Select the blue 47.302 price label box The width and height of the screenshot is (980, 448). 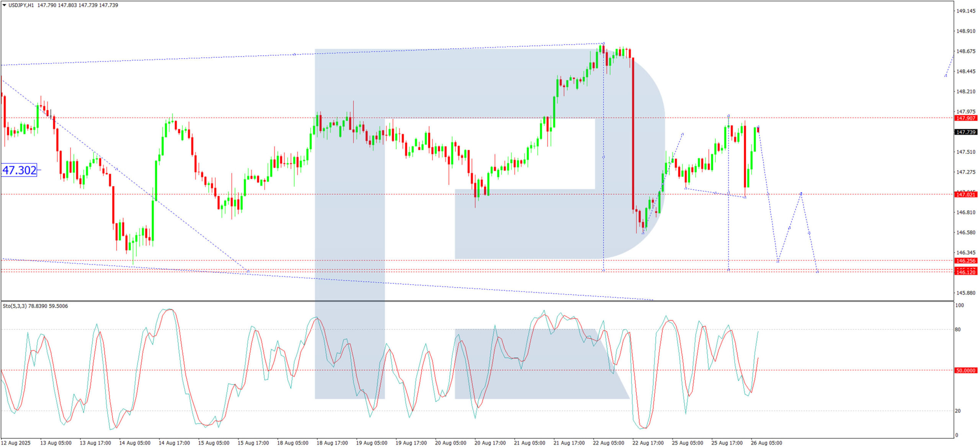point(20,170)
